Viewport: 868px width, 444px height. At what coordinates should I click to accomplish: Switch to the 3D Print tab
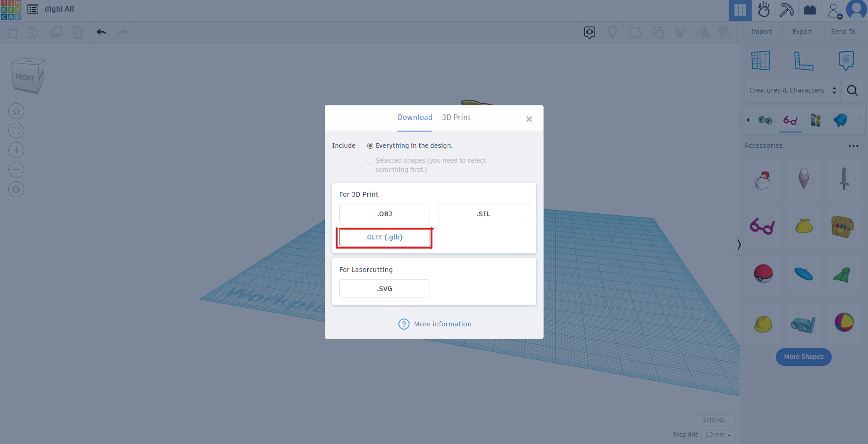coord(456,118)
